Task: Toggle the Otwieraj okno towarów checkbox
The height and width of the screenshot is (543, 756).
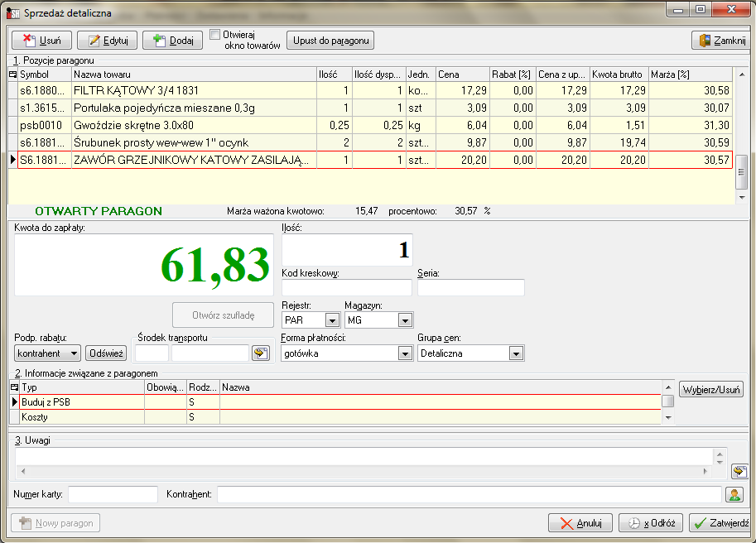Action: tap(214, 35)
